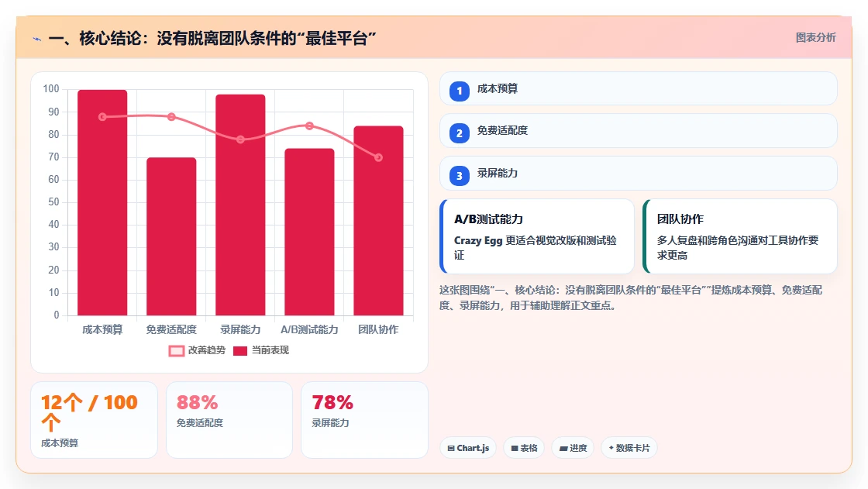Click the blue number 1 badge
The image size is (868, 489).
(x=460, y=91)
